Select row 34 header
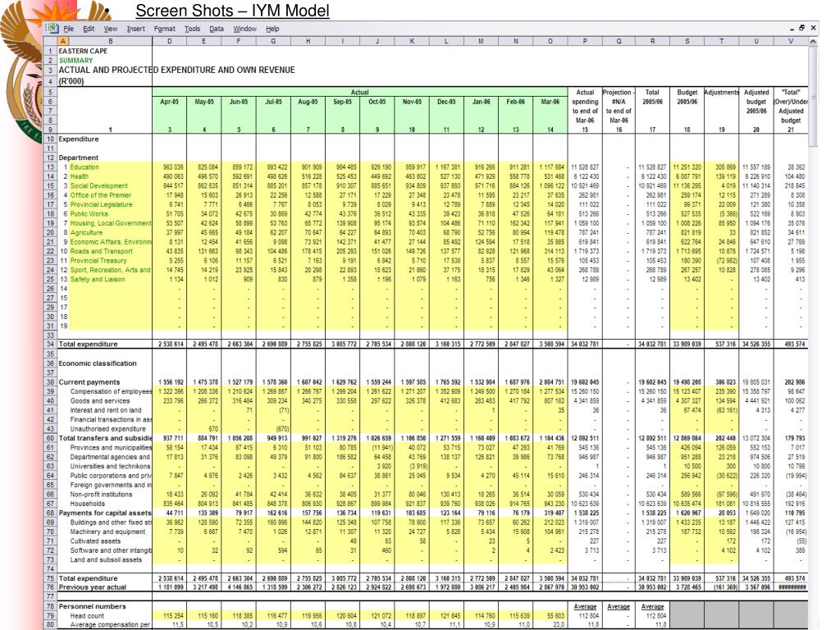The width and height of the screenshot is (840, 630). tap(50, 344)
